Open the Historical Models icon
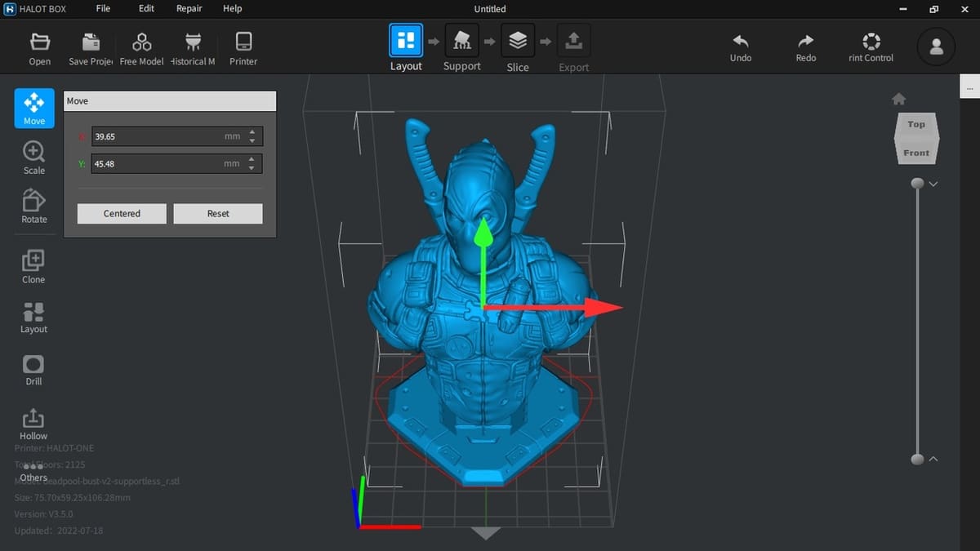This screenshot has height=551, width=980. 193,49
